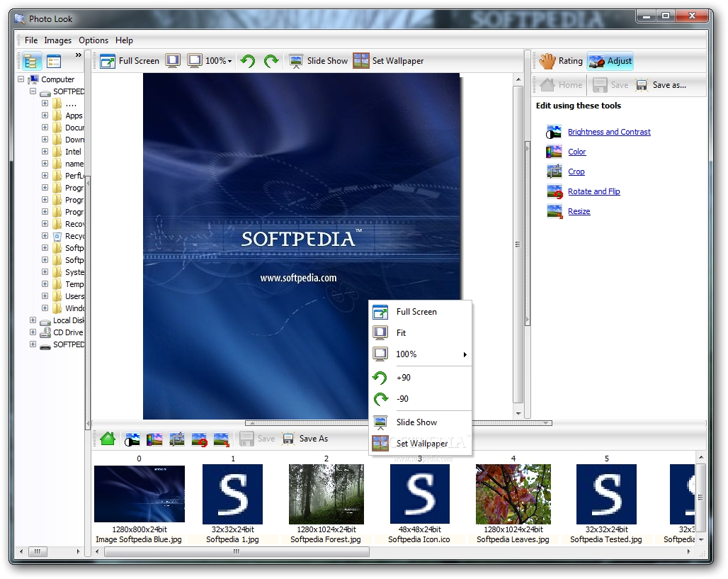Click Save As in bottom toolbar
Image resolution: width=728 pixels, height=579 pixels.
[305, 439]
